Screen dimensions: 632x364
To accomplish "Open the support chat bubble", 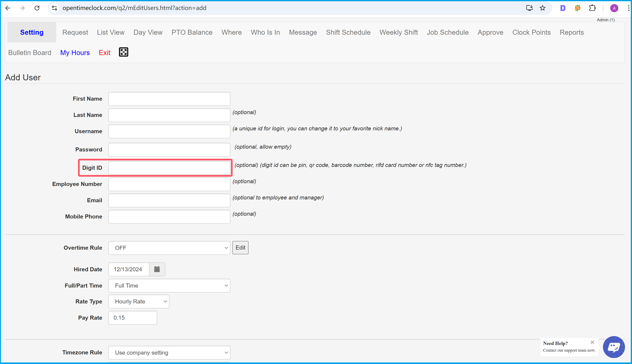I will click(x=614, y=347).
